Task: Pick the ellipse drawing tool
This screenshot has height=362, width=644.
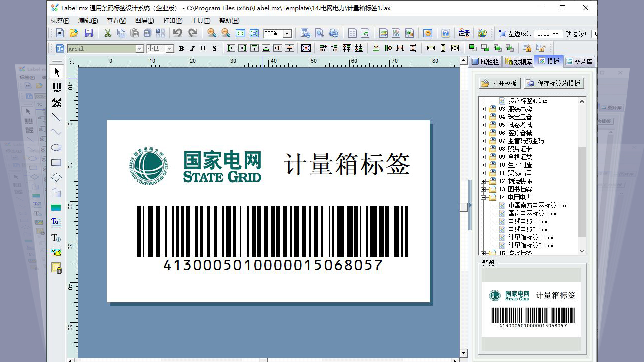Action: point(56,147)
